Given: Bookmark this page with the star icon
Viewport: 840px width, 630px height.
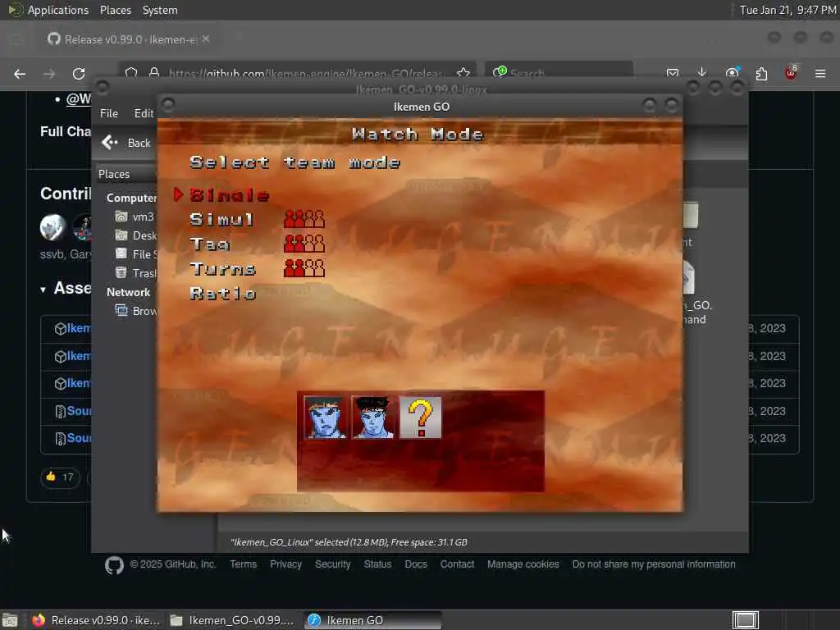Looking at the screenshot, I should coord(463,73).
